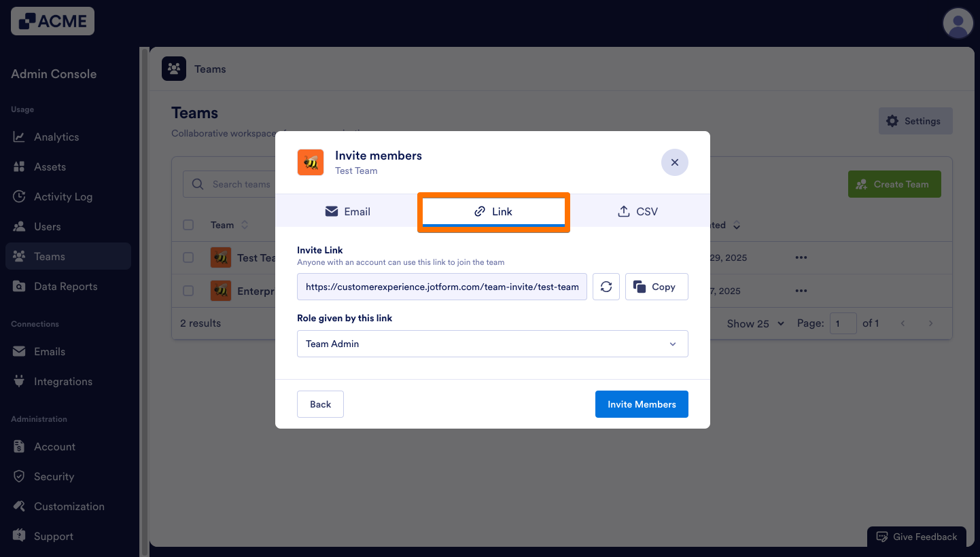Go to the next page of teams
The height and width of the screenshot is (557, 980).
coord(930,323)
